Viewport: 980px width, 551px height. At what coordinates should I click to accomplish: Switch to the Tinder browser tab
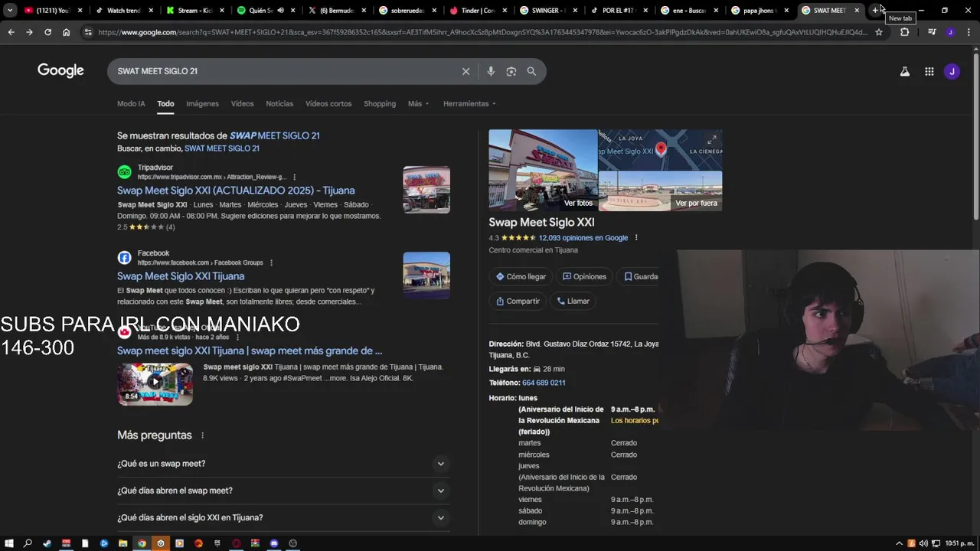(478, 10)
